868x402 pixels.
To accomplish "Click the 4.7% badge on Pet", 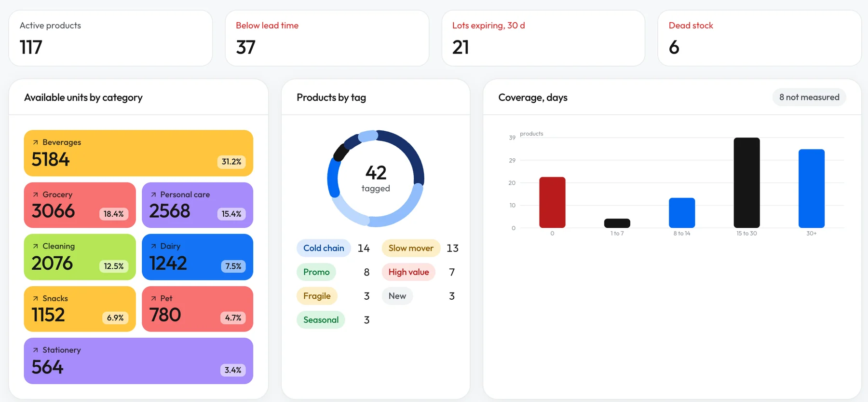I will coord(233,318).
